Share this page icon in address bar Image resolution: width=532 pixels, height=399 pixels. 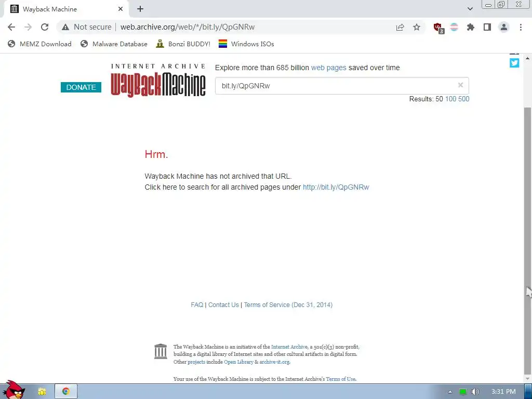pyautogui.click(x=400, y=27)
